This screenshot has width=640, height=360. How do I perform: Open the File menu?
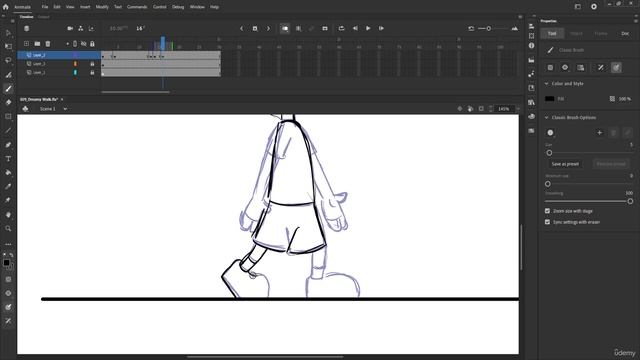(x=45, y=7)
